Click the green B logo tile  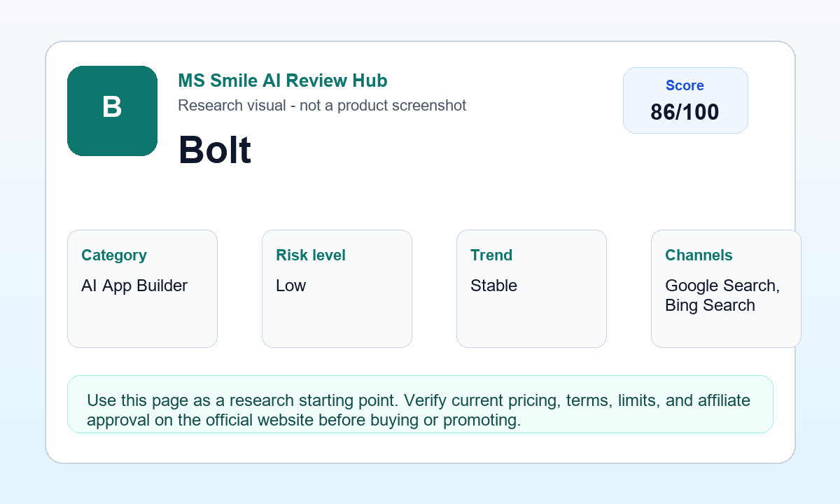(112, 111)
